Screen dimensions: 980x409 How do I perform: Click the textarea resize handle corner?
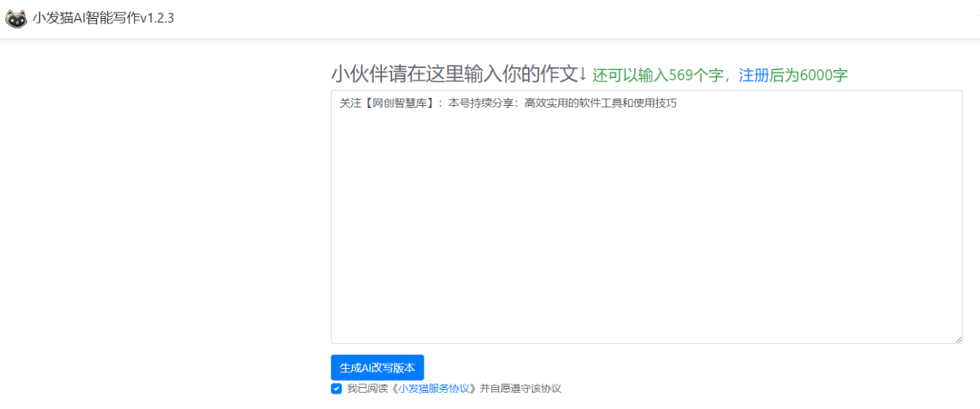tap(959, 339)
